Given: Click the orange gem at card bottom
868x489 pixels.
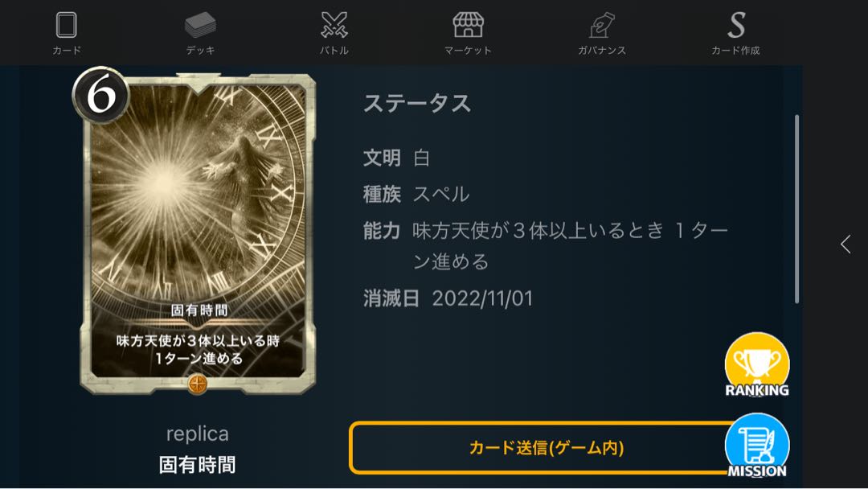Looking at the screenshot, I should [x=198, y=383].
